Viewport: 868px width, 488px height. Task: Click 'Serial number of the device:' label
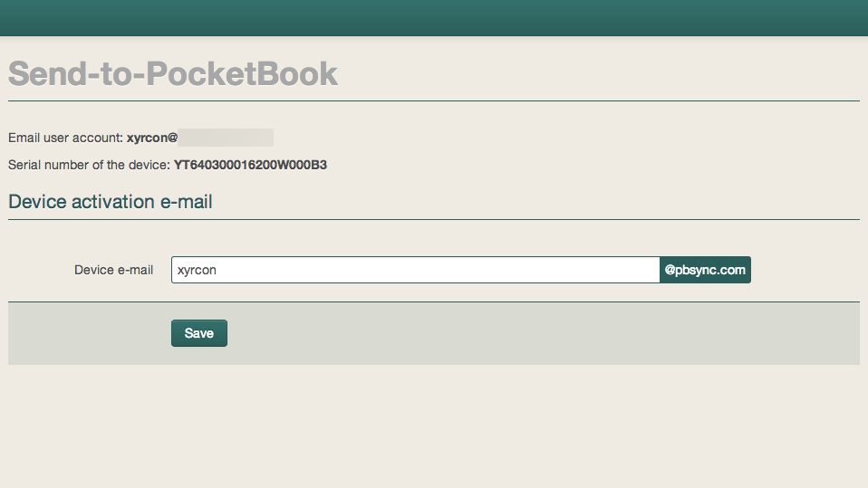(x=89, y=165)
